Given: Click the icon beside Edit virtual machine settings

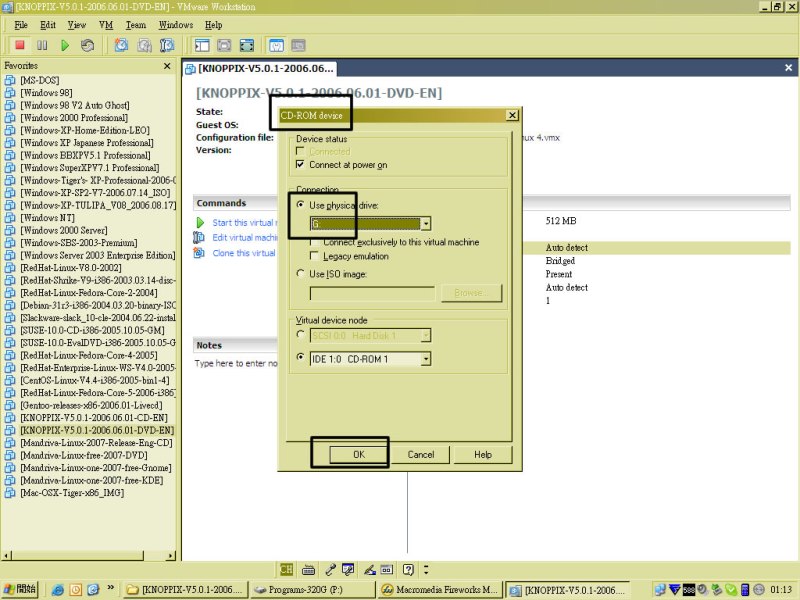Looking at the screenshot, I should (x=198, y=238).
